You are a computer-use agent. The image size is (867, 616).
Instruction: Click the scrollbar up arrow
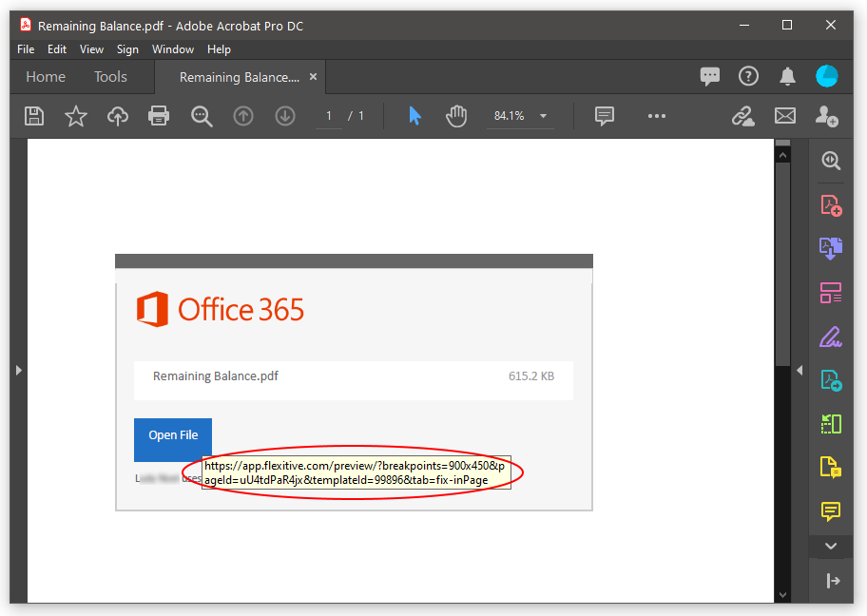pyautogui.click(x=782, y=156)
